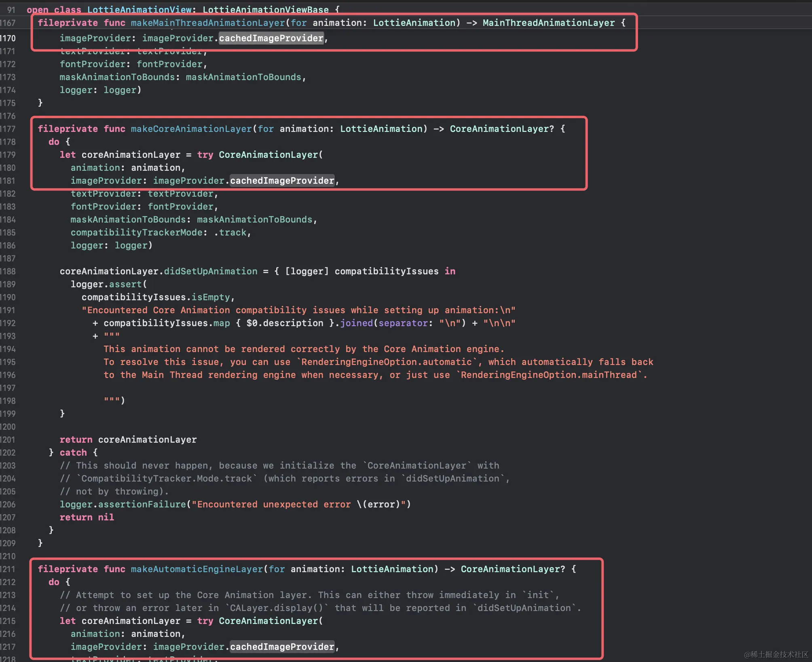Click the LottieAnimationView class name in sticky header
This screenshot has height=662, width=812.
tap(139, 9)
